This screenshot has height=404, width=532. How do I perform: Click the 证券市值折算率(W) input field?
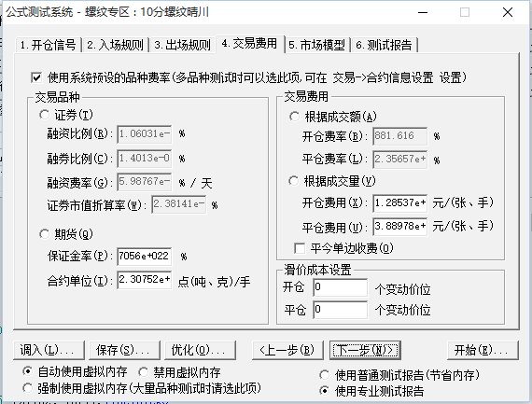[x=179, y=204]
